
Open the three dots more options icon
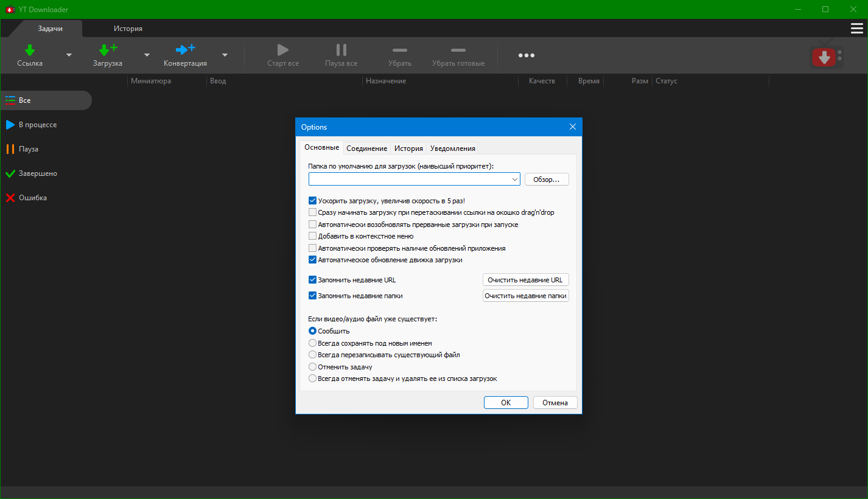(526, 55)
